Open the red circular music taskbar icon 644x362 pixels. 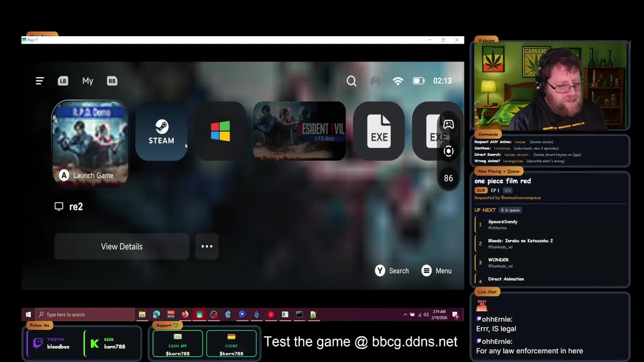pyautogui.click(x=271, y=315)
